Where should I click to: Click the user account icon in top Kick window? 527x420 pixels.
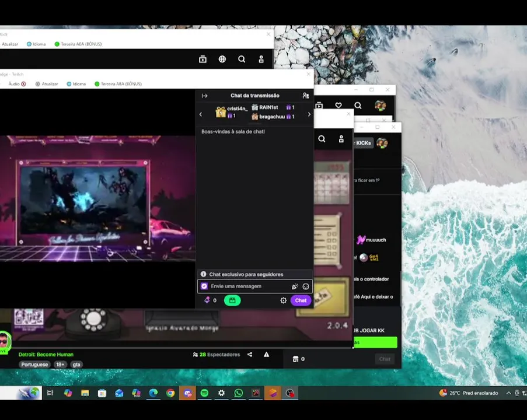[x=261, y=59]
